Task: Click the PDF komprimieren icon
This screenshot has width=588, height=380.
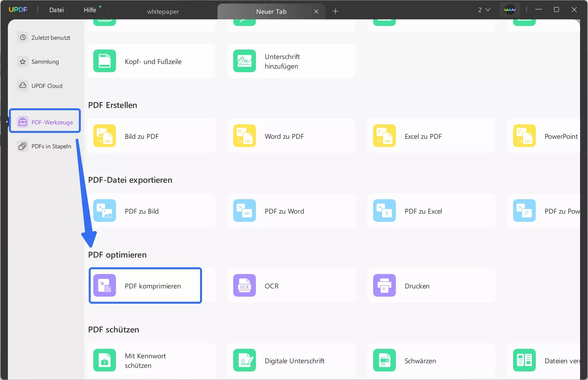Action: [x=104, y=285]
